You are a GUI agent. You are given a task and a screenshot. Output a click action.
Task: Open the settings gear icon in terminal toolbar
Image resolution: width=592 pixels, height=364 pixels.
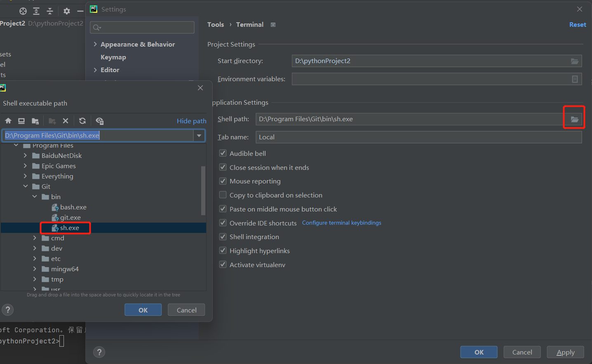[66, 11]
